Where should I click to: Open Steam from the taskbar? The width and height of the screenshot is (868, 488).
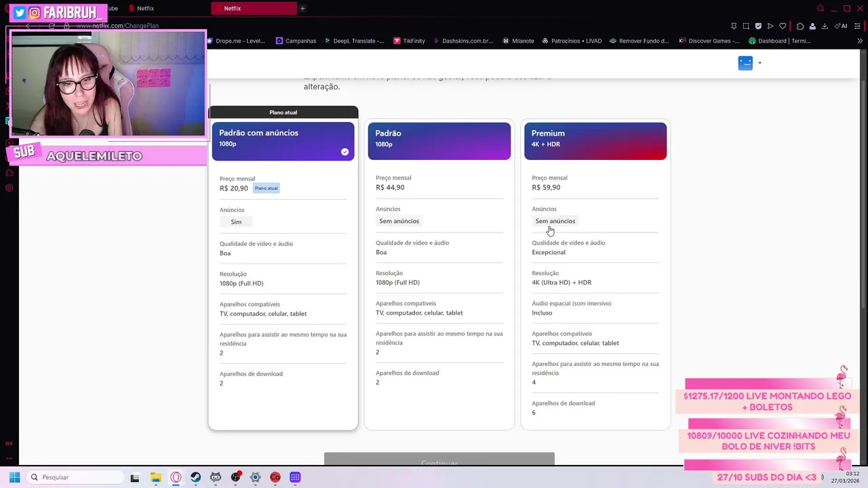pos(195,477)
